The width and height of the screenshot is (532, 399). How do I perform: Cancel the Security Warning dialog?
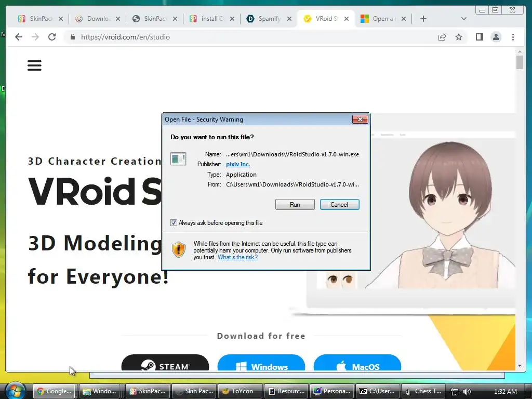(x=340, y=205)
